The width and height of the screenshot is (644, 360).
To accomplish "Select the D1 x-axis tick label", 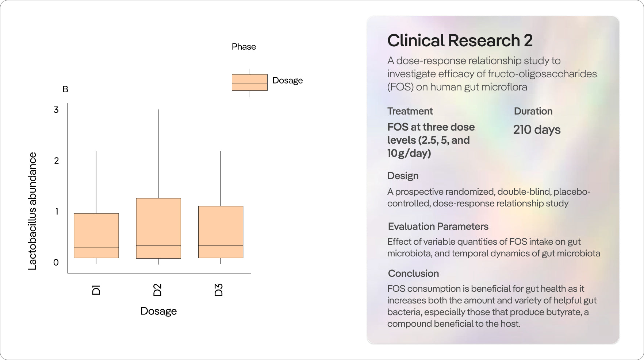I will [96, 290].
